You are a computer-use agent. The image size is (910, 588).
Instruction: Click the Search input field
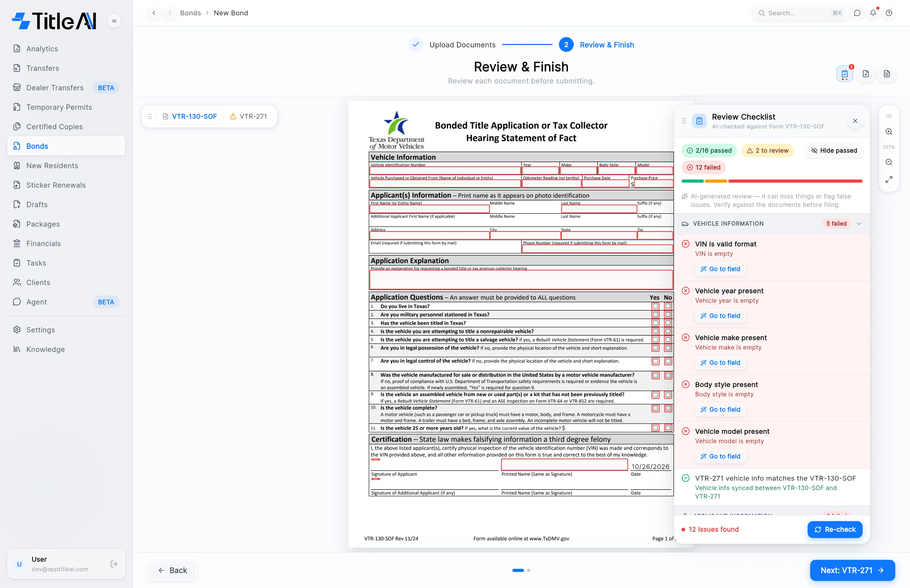800,13
